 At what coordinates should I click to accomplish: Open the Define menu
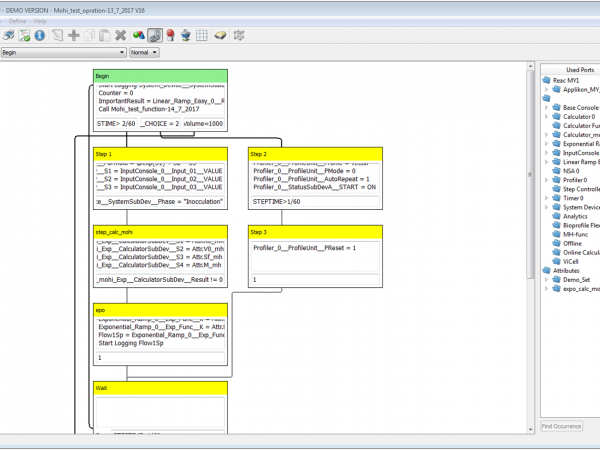[x=18, y=21]
